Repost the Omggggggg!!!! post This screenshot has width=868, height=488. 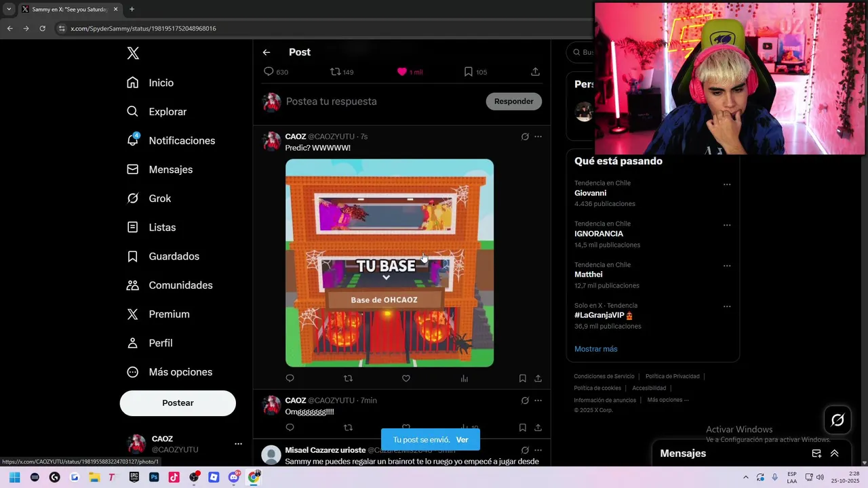pyautogui.click(x=348, y=428)
